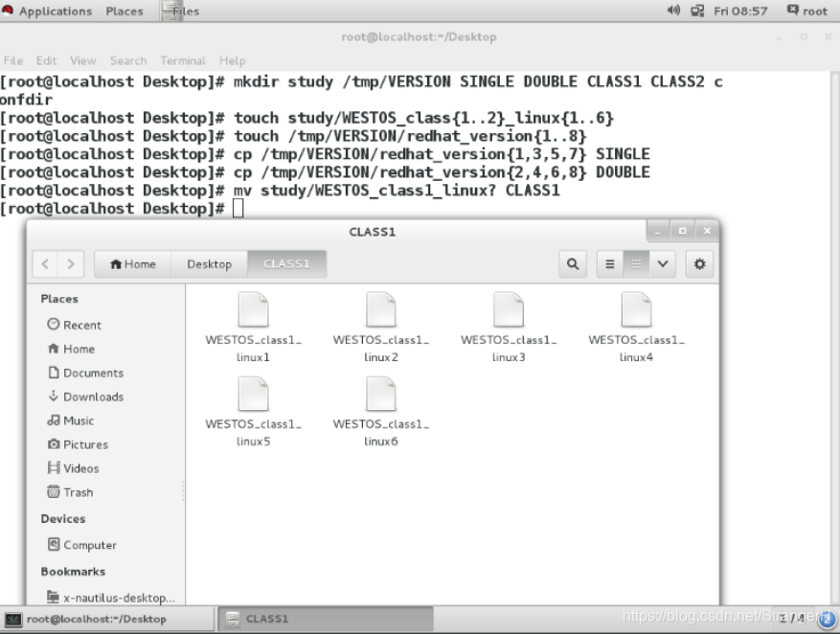Open Videos in the sidebar

(74, 468)
